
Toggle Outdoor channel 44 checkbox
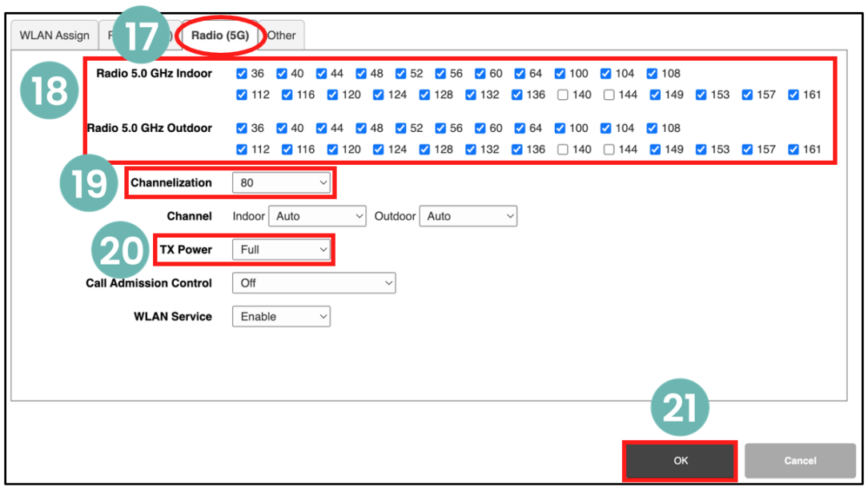tap(322, 128)
